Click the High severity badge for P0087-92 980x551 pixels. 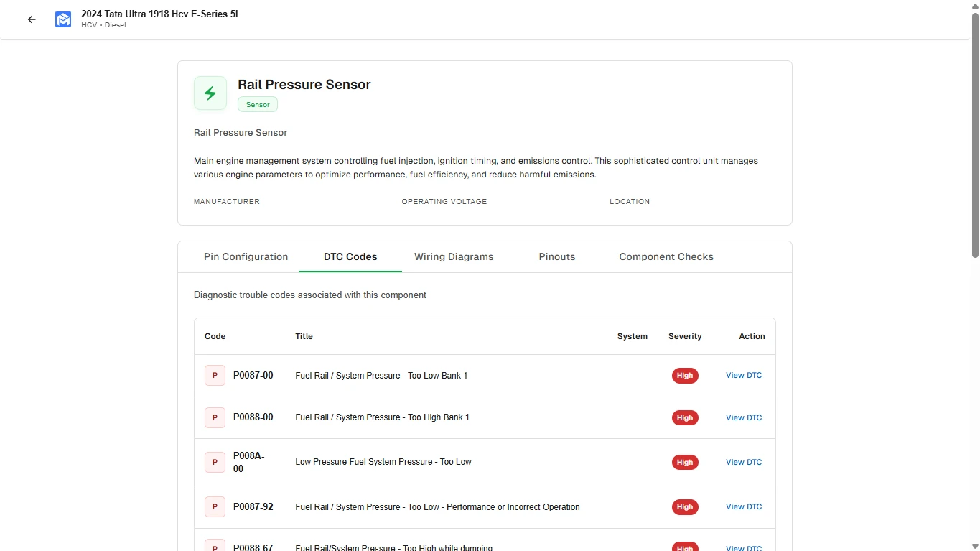tap(685, 506)
